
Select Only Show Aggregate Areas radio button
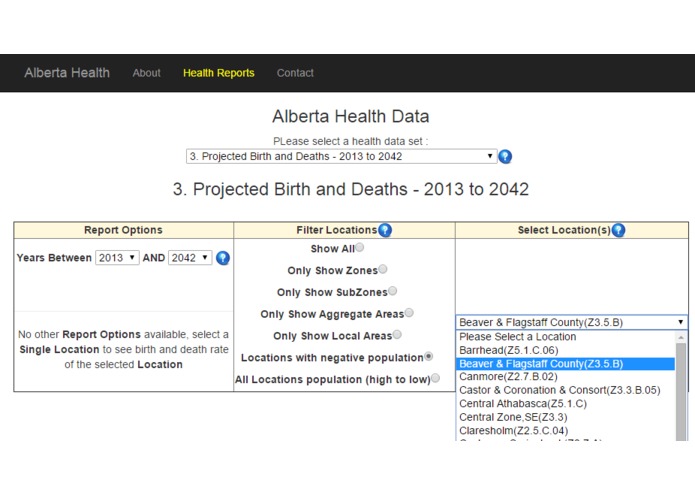point(409,313)
